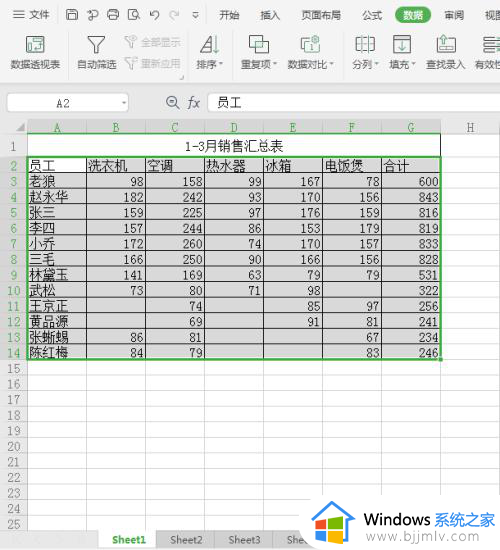This screenshot has width=500, height=550.
Task: Click the cell with name 陈红梅
Action: pos(57,352)
